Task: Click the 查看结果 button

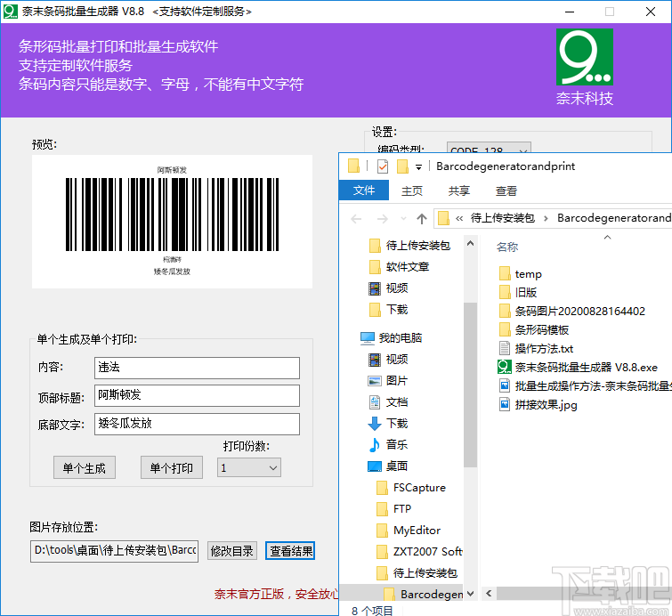Action: click(290, 551)
